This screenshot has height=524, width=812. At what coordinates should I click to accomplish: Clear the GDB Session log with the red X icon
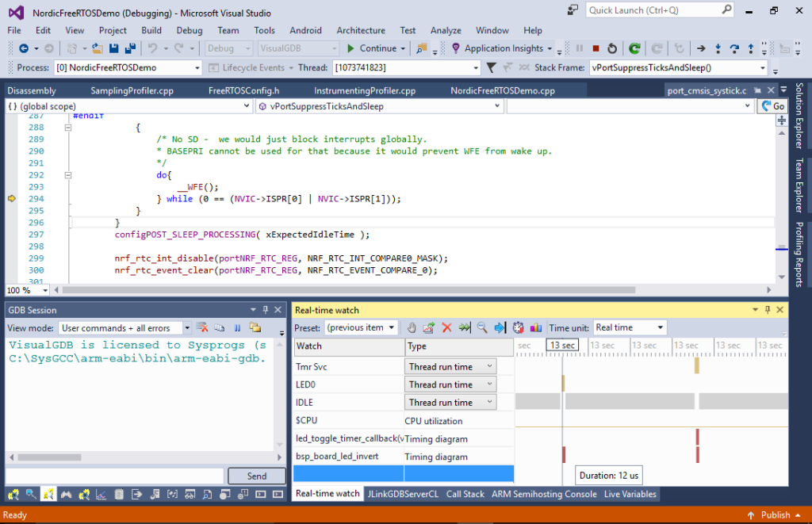pos(201,327)
